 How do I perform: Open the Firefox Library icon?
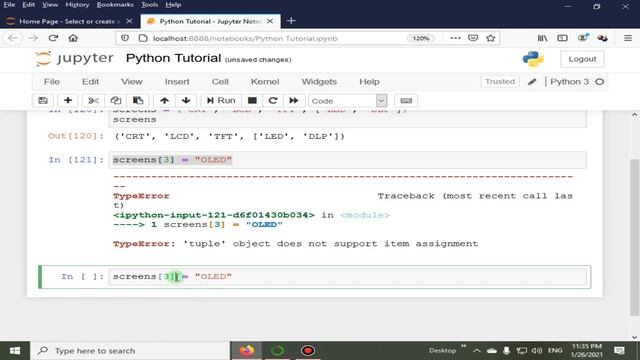tap(542, 38)
